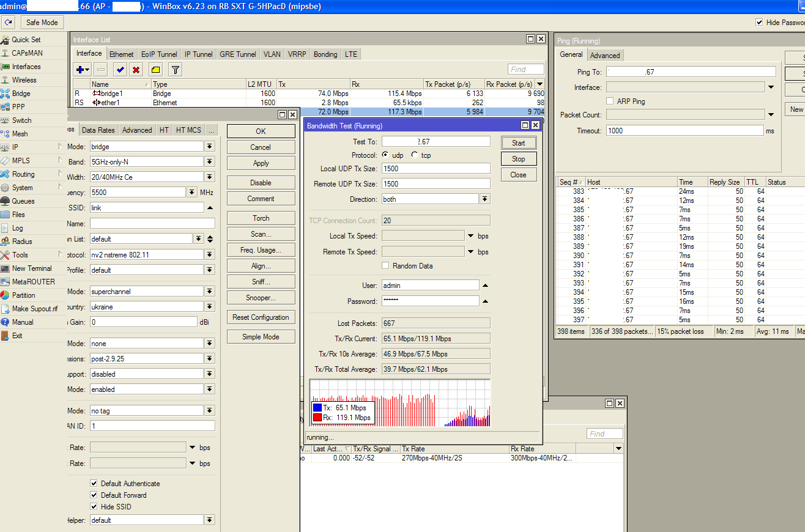Click the blue checkmark enable interface icon
The image size is (805, 532).
(x=121, y=70)
